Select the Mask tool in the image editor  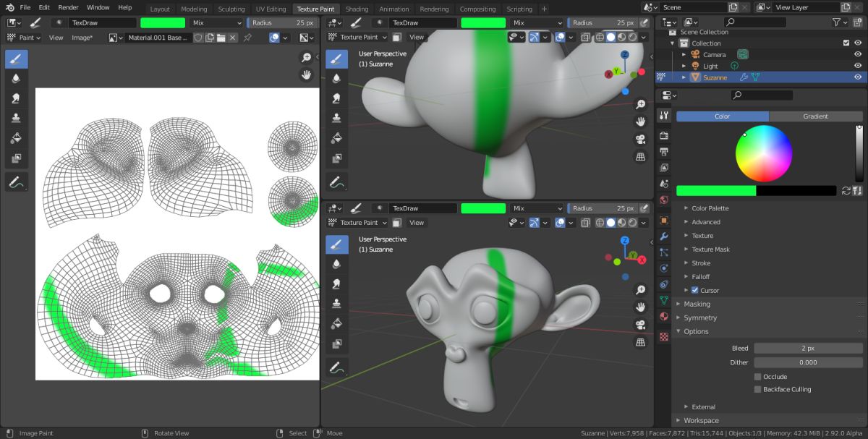16,158
